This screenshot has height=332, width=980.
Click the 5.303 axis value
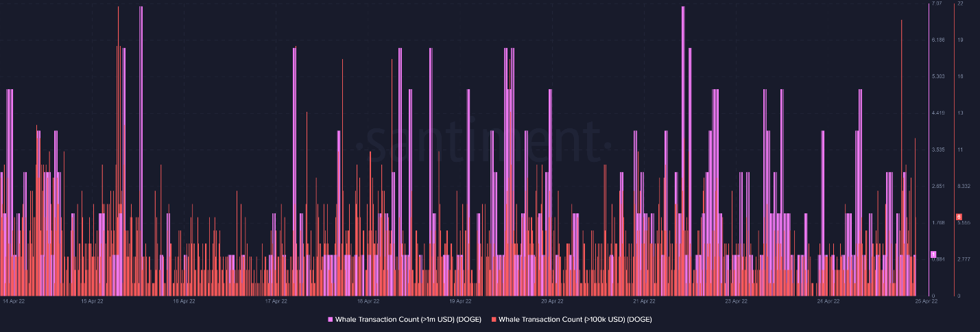939,76
